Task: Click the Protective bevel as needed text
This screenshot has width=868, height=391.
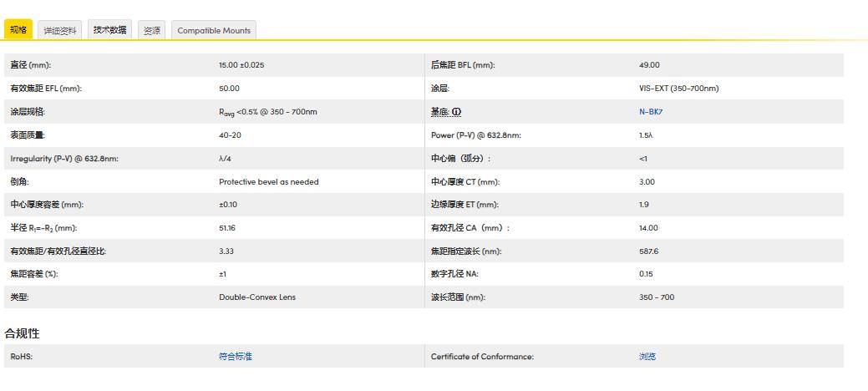Action: click(268, 181)
